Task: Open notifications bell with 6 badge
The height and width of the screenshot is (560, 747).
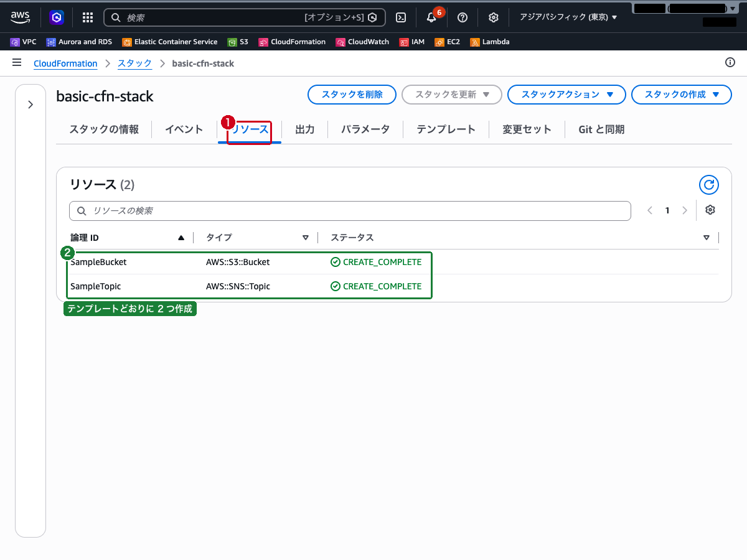Action: [x=433, y=16]
